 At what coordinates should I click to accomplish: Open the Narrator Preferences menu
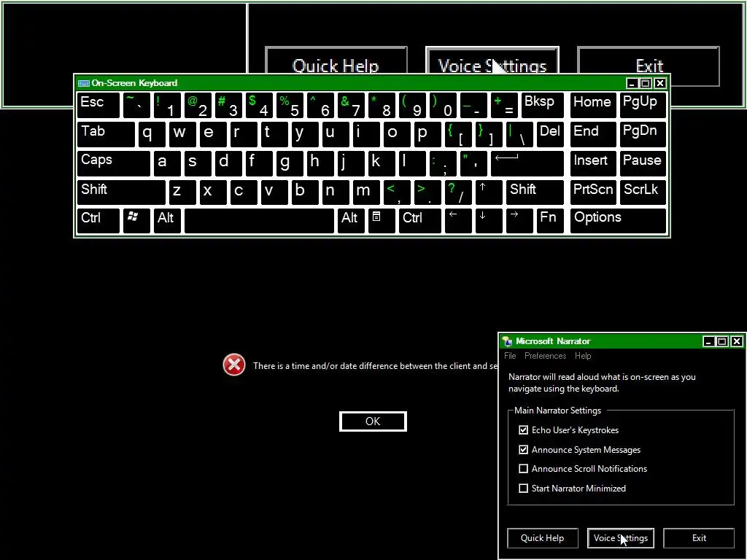545,356
